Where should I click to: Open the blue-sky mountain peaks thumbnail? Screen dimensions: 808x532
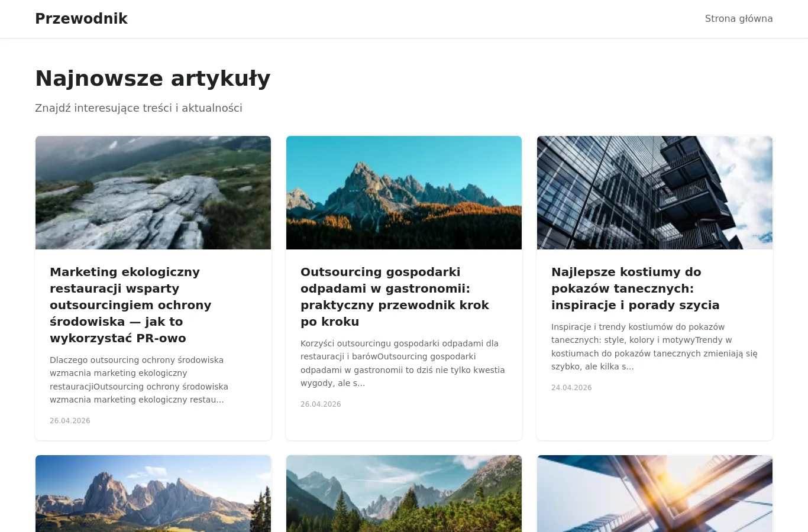click(404, 193)
